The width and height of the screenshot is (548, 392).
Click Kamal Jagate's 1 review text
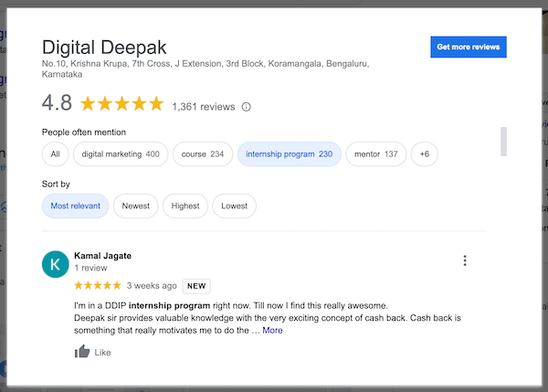pos(90,268)
